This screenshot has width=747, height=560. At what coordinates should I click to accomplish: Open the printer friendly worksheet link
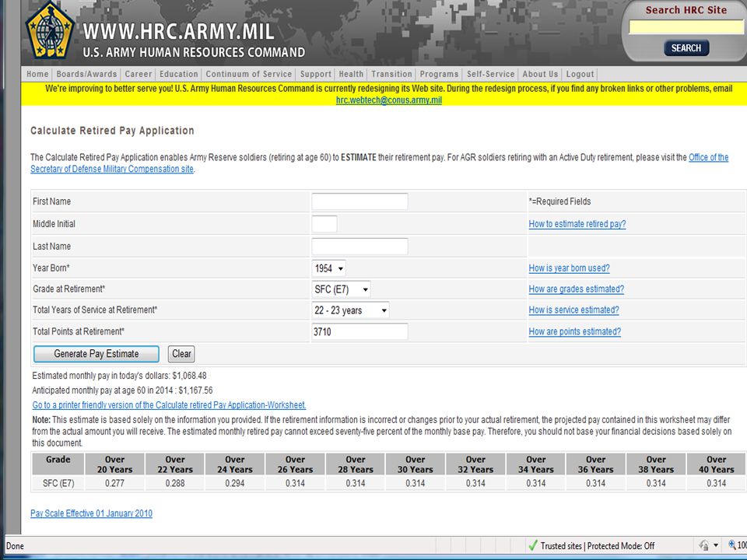(x=169, y=405)
